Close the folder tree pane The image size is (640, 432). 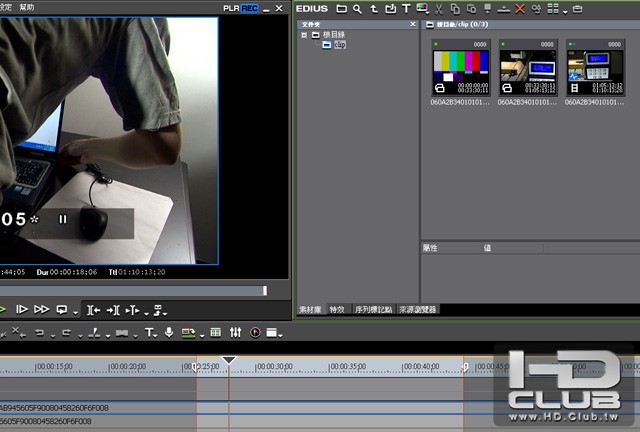(413, 24)
